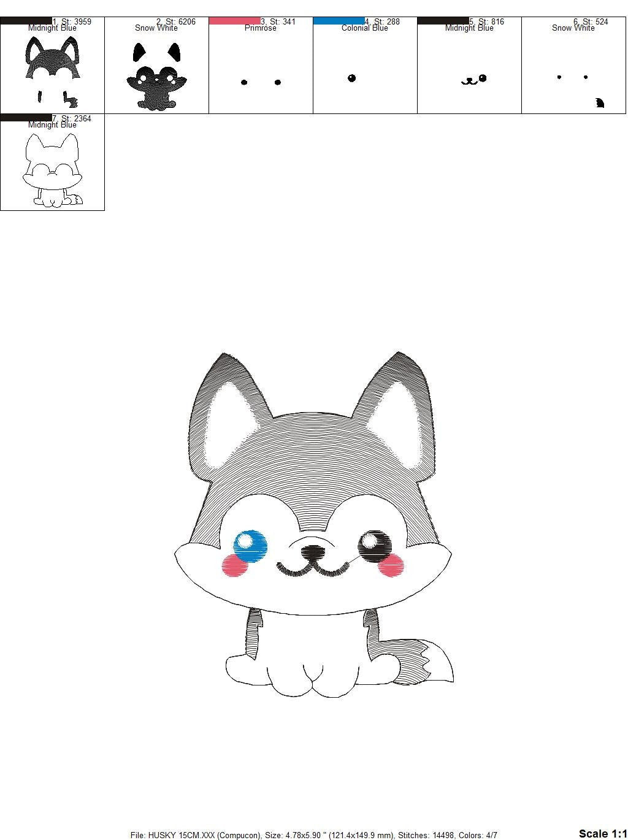
Task: Click the '1. St: 3959' stitch count
Action: click(x=72, y=21)
